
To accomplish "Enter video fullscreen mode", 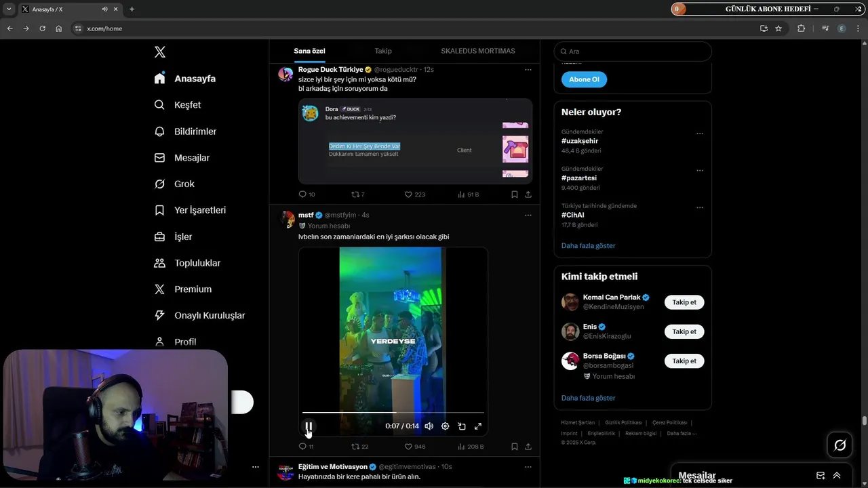I will click(x=478, y=426).
